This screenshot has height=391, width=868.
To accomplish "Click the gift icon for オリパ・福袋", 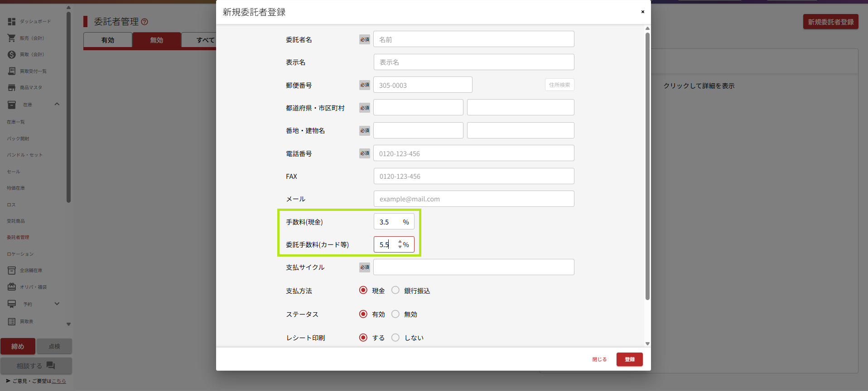I will tap(12, 287).
